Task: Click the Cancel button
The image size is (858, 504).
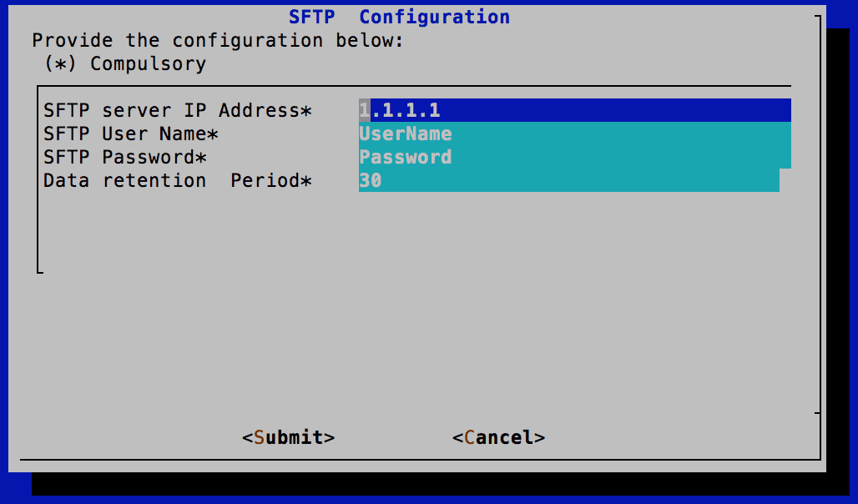Action: (500, 437)
